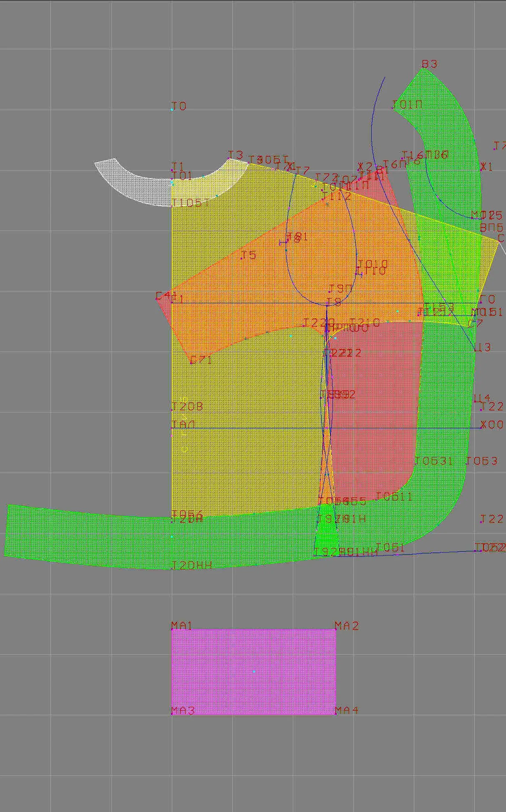Click the Т01П point label
The width and height of the screenshot is (506, 812).
(408, 105)
